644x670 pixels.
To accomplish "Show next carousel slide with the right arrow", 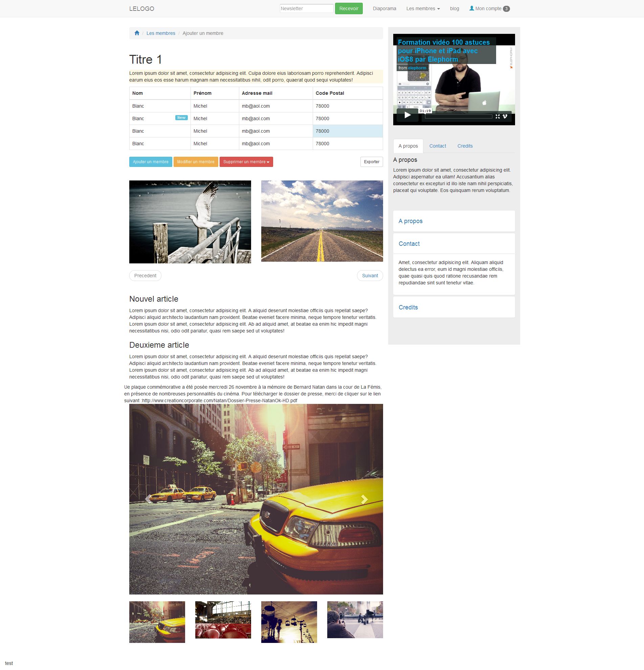I will (x=364, y=499).
